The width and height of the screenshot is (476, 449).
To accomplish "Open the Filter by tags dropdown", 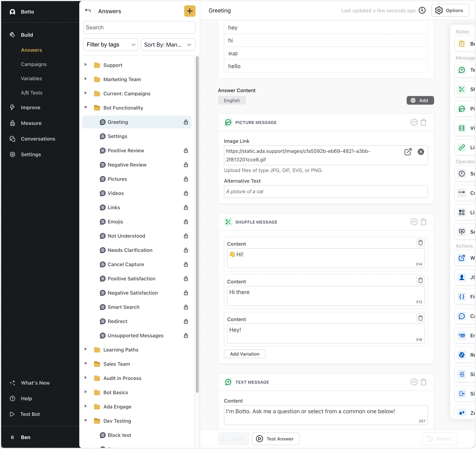I will pyautogui.click(x=111, y=45).
